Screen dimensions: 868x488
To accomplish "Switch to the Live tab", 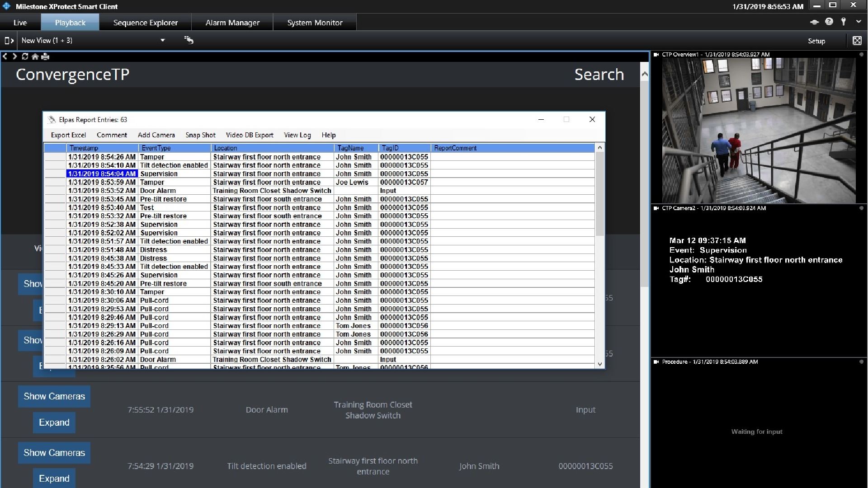I will (x=20, y=23).
